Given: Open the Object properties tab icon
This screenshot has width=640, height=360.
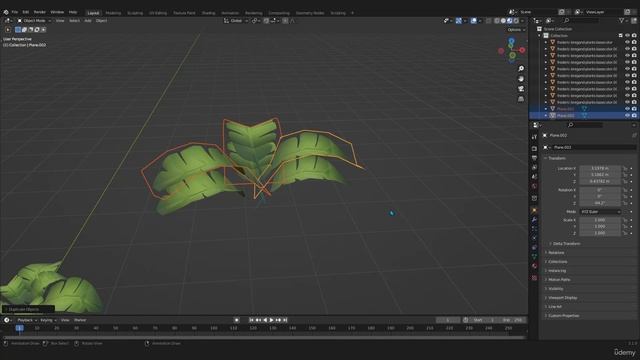Looking at the screenshot, I should point(534,211).
